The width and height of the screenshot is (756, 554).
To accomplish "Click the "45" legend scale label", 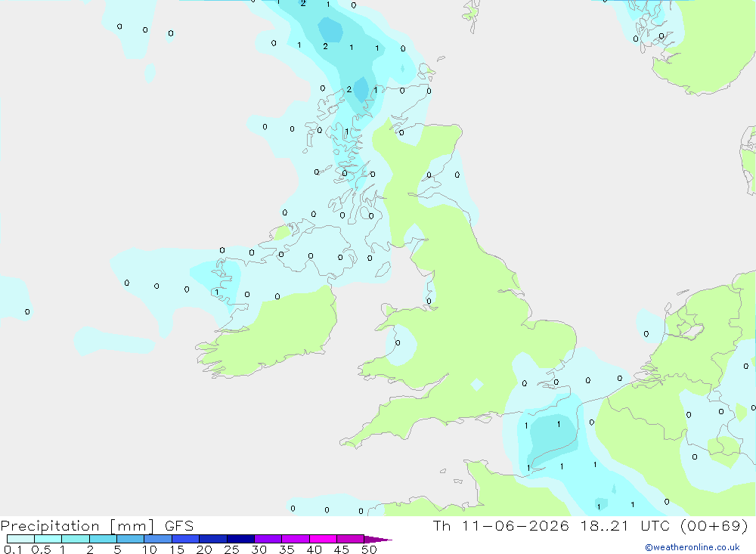I will pyautogui.click(x=342, y=549).
